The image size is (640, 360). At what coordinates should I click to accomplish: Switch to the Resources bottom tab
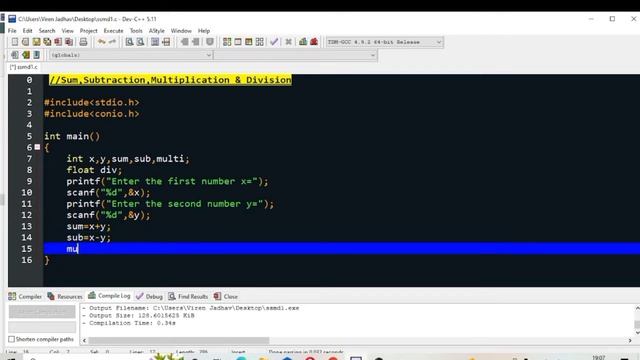65,296
